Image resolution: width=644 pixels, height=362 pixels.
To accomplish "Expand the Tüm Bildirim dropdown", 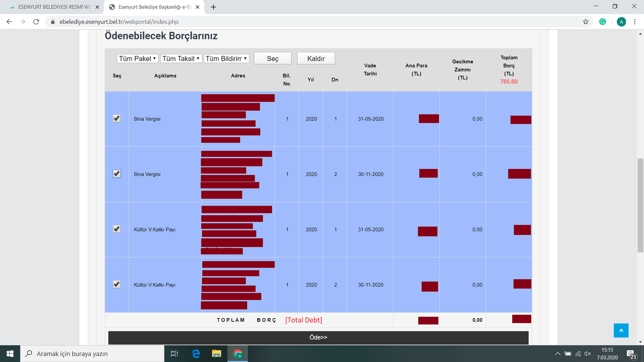I will pos(226,59).
